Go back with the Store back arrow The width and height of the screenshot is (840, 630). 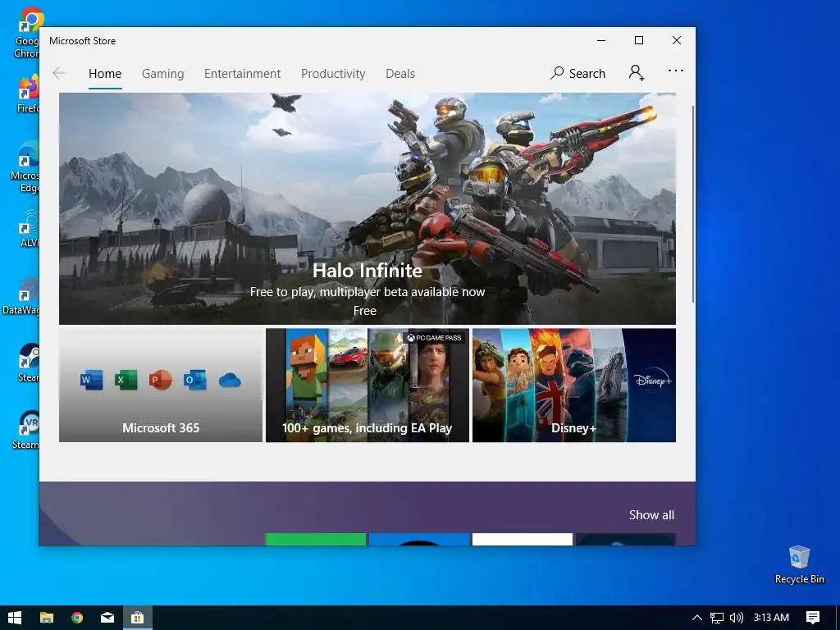(x=59, y=73)
